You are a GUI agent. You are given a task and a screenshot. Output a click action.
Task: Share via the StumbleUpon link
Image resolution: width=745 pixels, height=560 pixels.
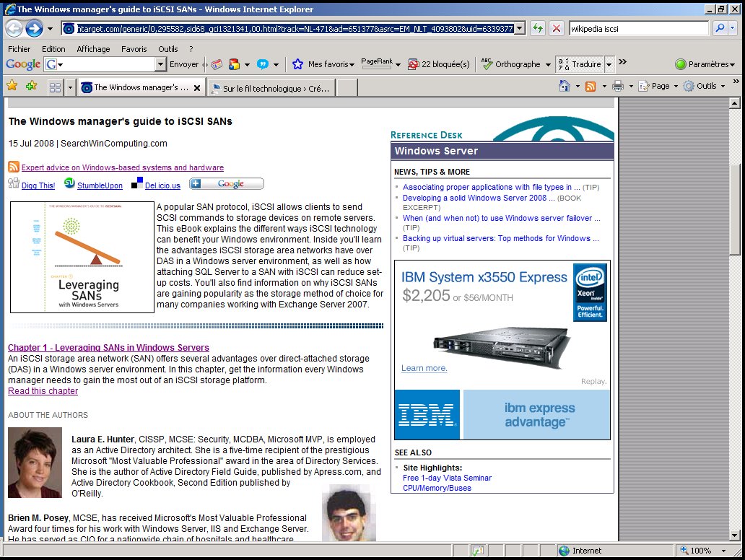coord(100,185)
